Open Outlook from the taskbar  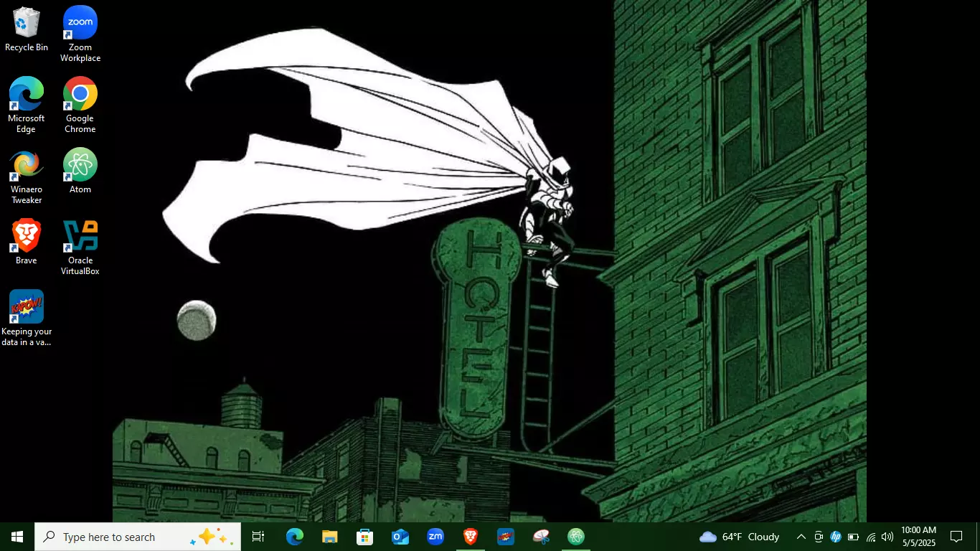[400, 537]
